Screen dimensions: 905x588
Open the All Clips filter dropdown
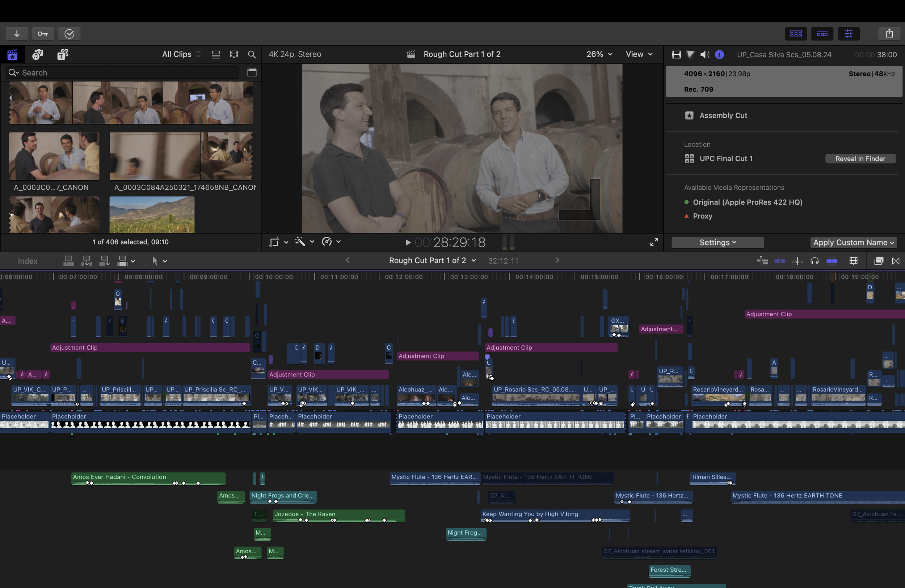click(x=181, y=54)
